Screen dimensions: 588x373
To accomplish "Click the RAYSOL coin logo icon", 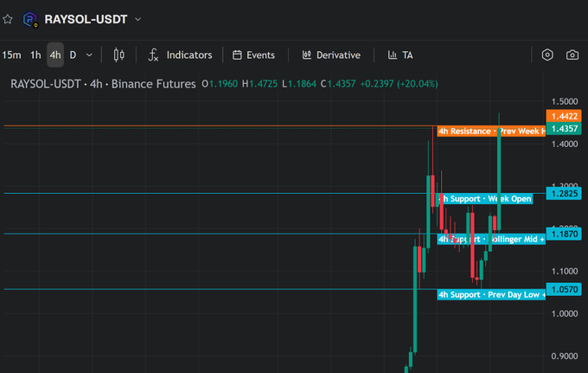I will click(30, 20).
